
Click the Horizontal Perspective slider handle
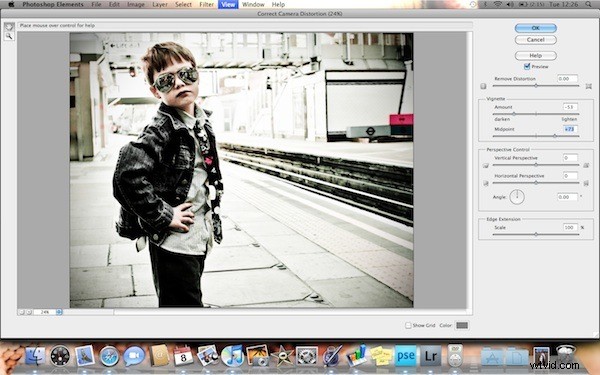click(536, 183)
